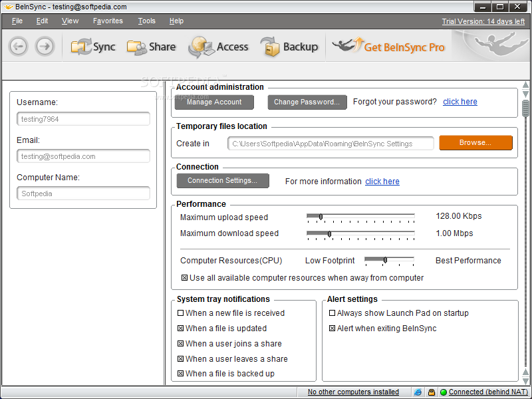Open the View menu
Screen dimensions: 532x399
pos(70,21)
